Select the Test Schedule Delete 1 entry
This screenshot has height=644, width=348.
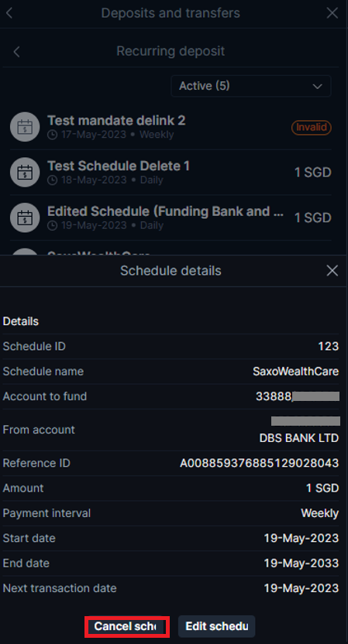click(171, 173)
